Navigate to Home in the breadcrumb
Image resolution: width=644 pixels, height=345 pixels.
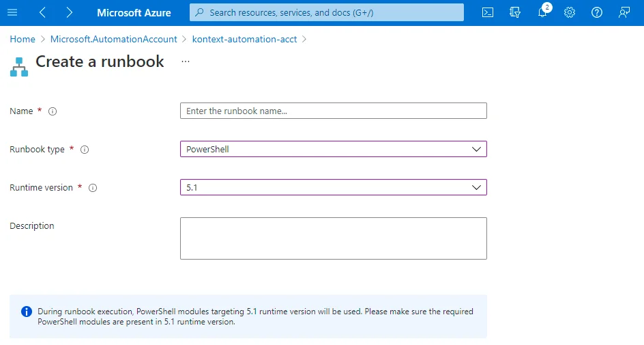point(23,39)
